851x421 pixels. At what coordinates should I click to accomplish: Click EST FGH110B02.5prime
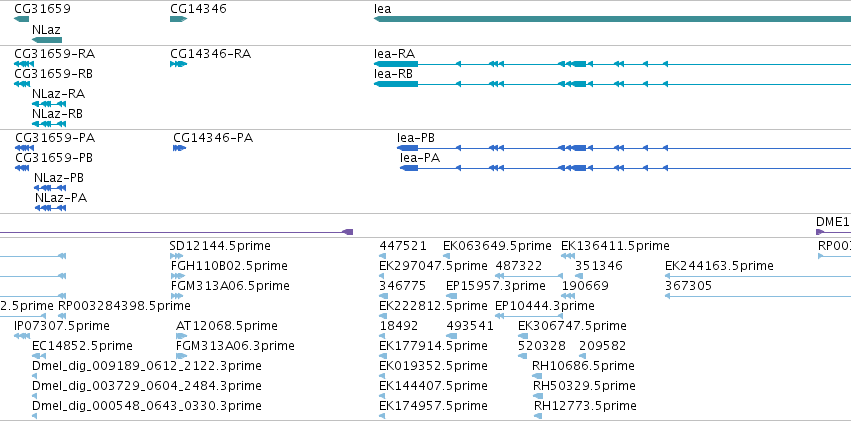(229, 266)
